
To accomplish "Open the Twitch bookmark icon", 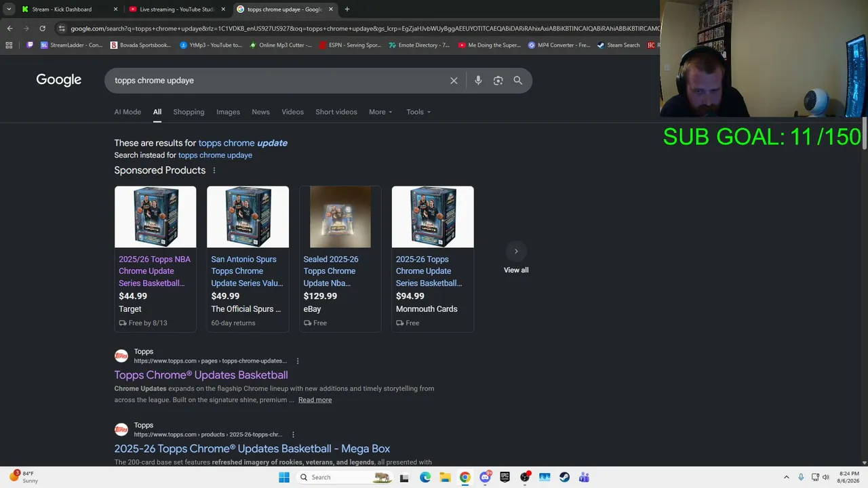I will 29,45.
